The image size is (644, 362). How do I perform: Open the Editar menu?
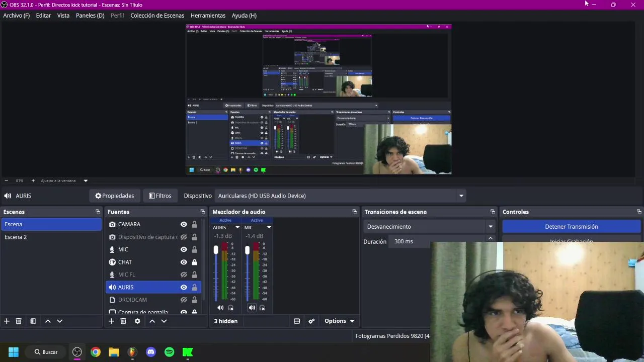tap(43, 16)
